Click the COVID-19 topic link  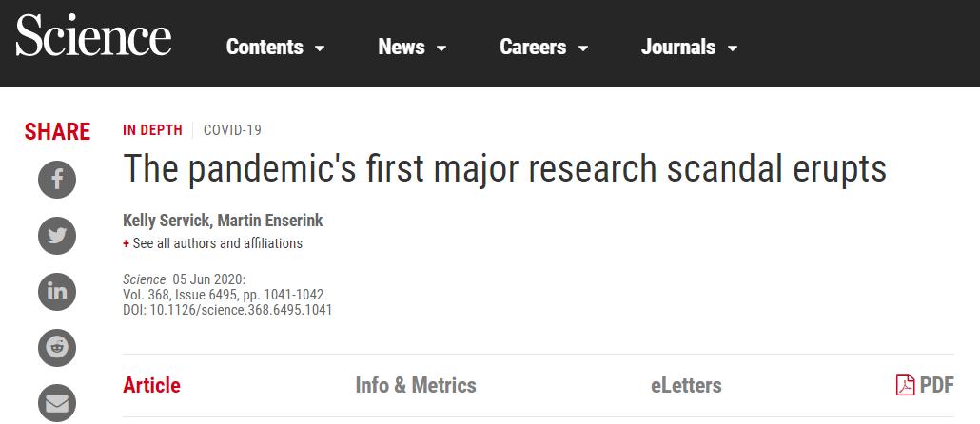coord(232,130)
